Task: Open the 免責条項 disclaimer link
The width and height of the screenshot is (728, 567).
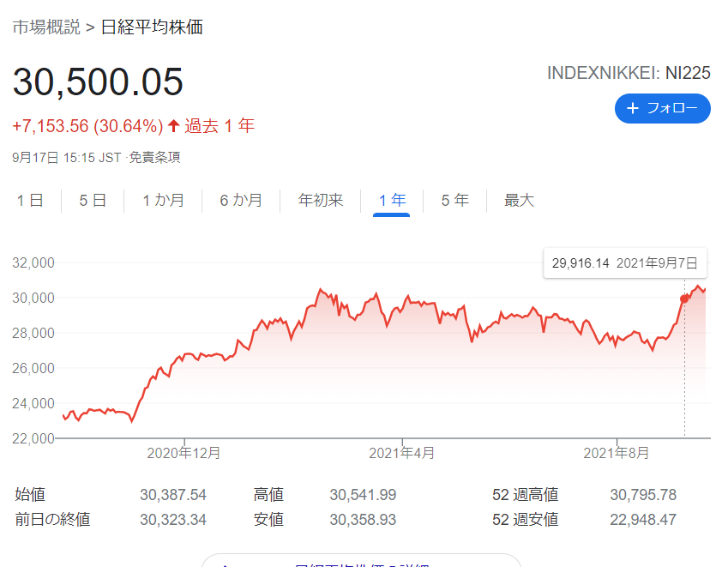Action: [x=154, y=158]
